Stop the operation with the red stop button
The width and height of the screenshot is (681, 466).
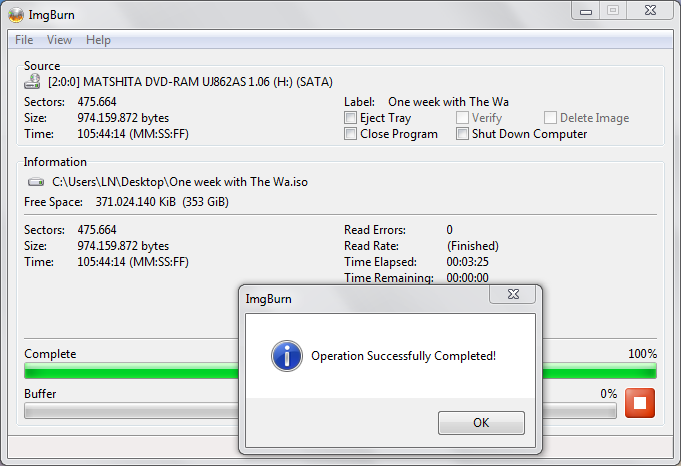pyautogui.click(x=640, y=403)
